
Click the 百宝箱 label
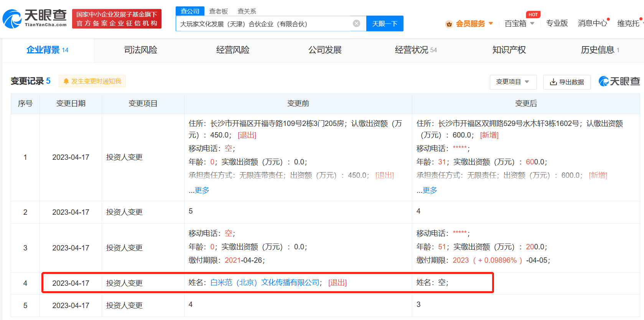pos(516,24)
